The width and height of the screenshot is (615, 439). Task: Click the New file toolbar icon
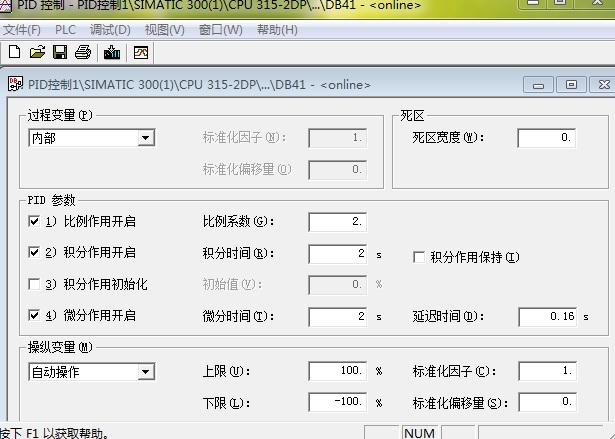coord(15,52)
